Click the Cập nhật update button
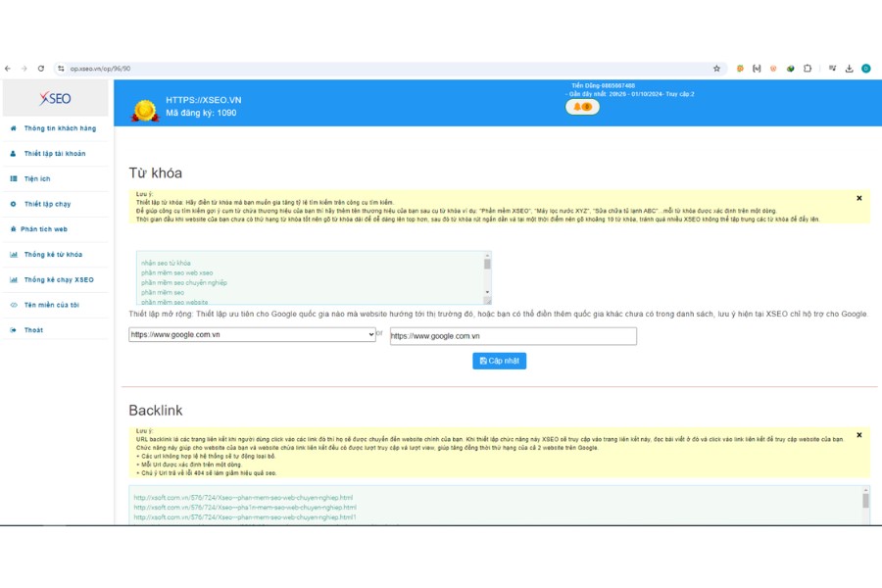Image resolution: width=882 pixels, height=588 pixels. click(500, 361)
